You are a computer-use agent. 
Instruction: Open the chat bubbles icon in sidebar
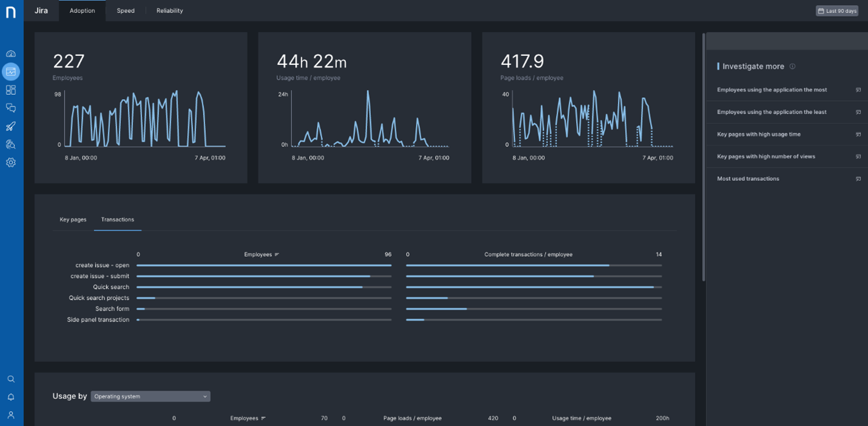pyautogui.click(x=11, y=108)
